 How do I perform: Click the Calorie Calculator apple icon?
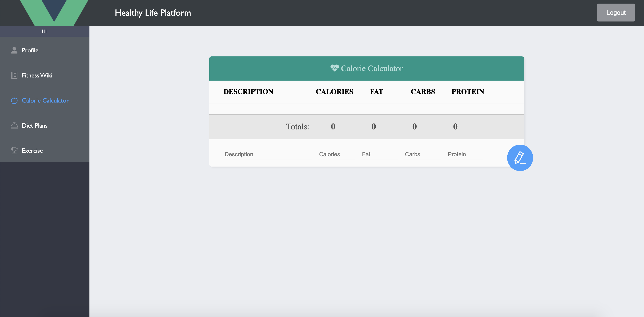(14, 100)
